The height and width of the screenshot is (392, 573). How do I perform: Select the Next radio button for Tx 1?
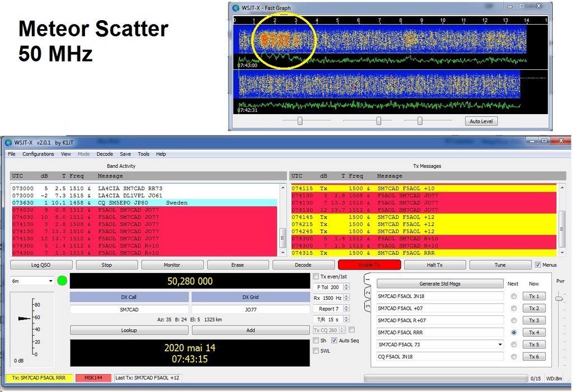514,296
